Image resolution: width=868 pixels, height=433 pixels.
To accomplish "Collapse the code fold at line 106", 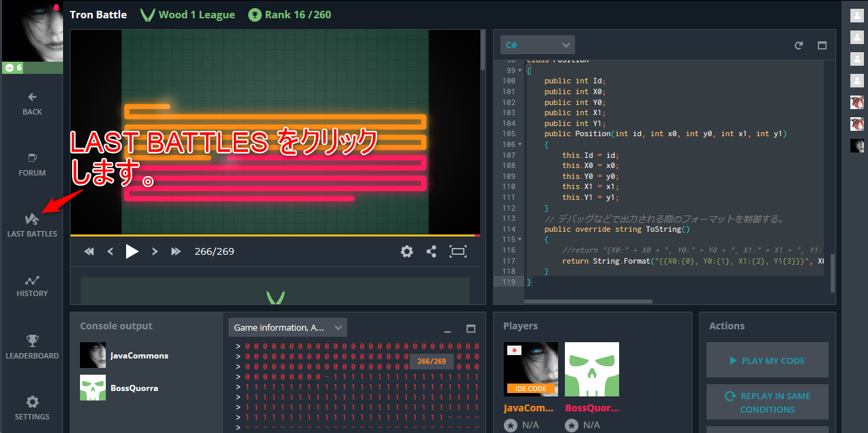I will (520, 144).
